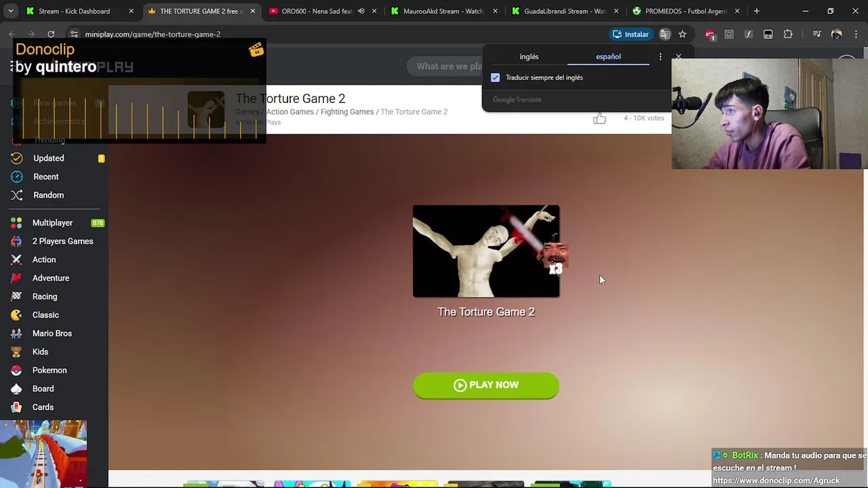Open the tab search dropdown arrow
The width and height of the screenshot is (868, 488).
[10, 11]
